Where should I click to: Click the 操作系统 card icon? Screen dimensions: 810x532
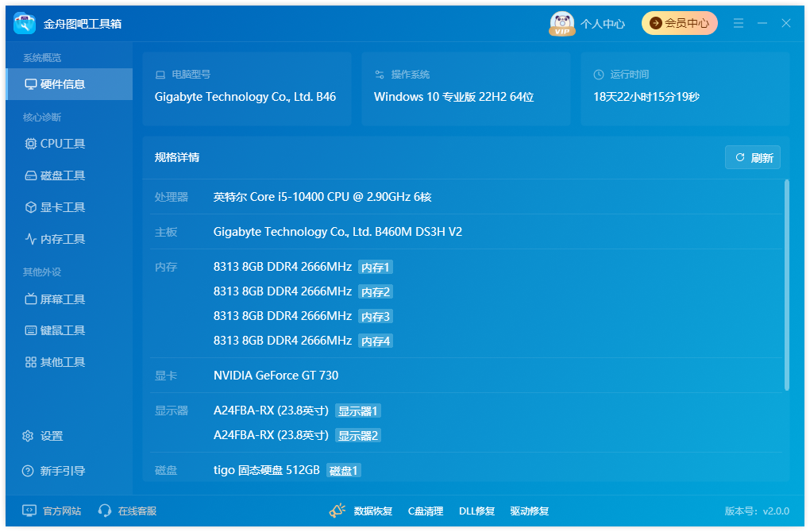tap(379, 75)
